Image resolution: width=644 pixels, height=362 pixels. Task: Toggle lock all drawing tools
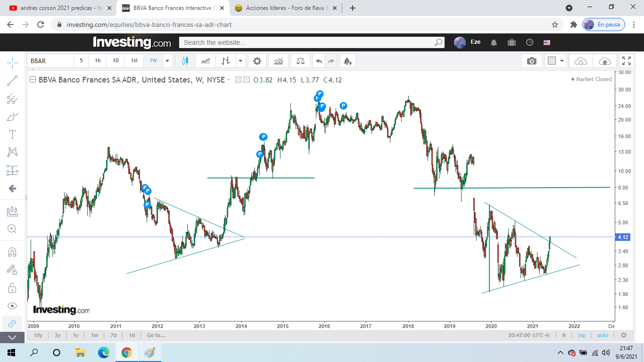point(12,288)
